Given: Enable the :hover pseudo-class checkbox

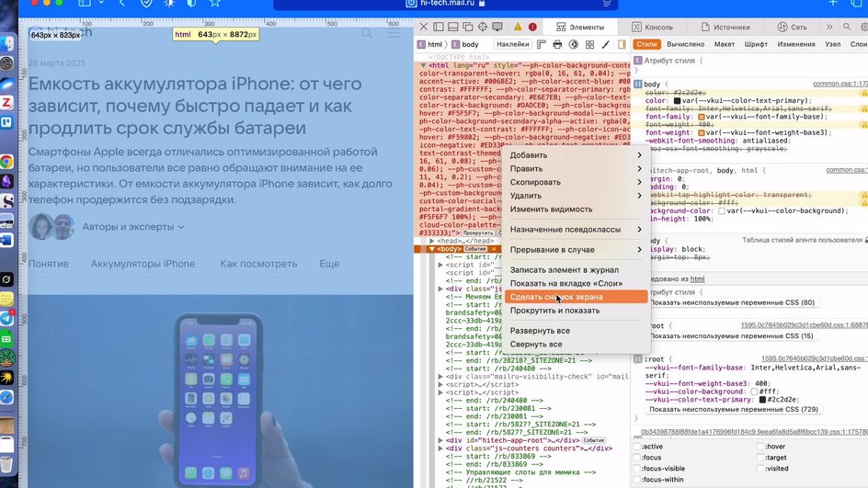Looking at the screenshot, I should tap(760, 447).
